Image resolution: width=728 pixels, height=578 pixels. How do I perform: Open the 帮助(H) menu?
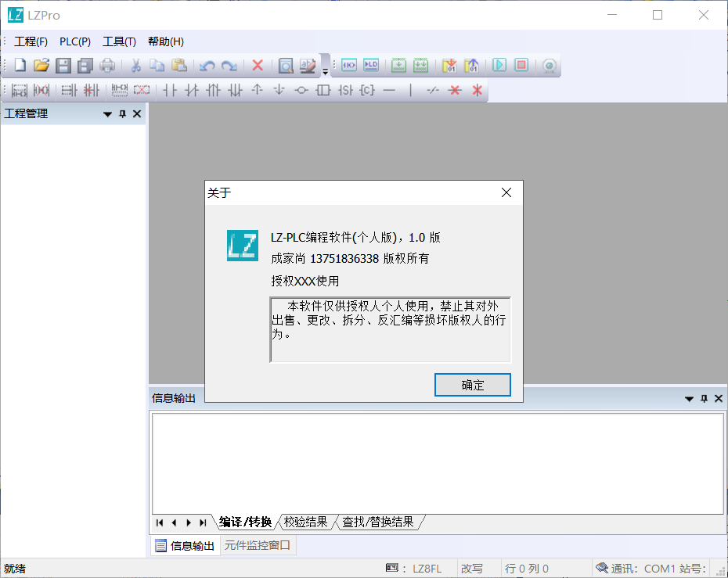[165, 41]
